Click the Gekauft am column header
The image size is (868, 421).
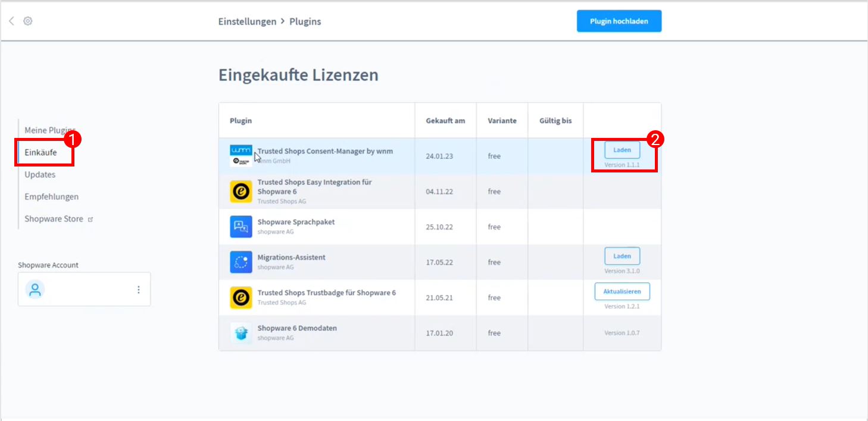click(445, 121)
